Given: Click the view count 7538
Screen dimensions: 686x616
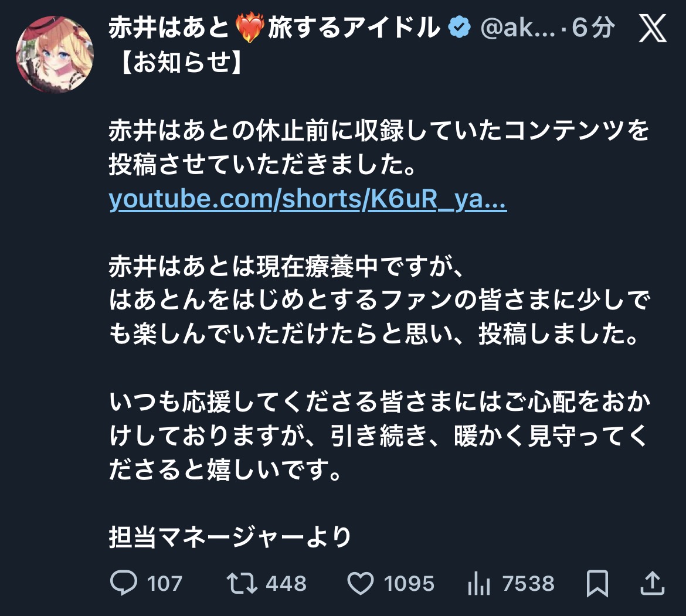Looking at the screenshot, I should tap(528, 583).
